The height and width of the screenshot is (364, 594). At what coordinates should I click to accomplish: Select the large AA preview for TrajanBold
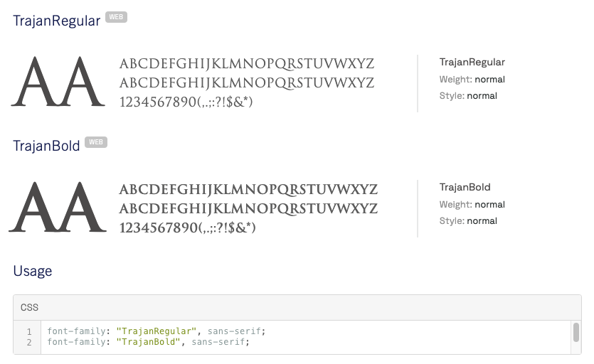point(53,207)
